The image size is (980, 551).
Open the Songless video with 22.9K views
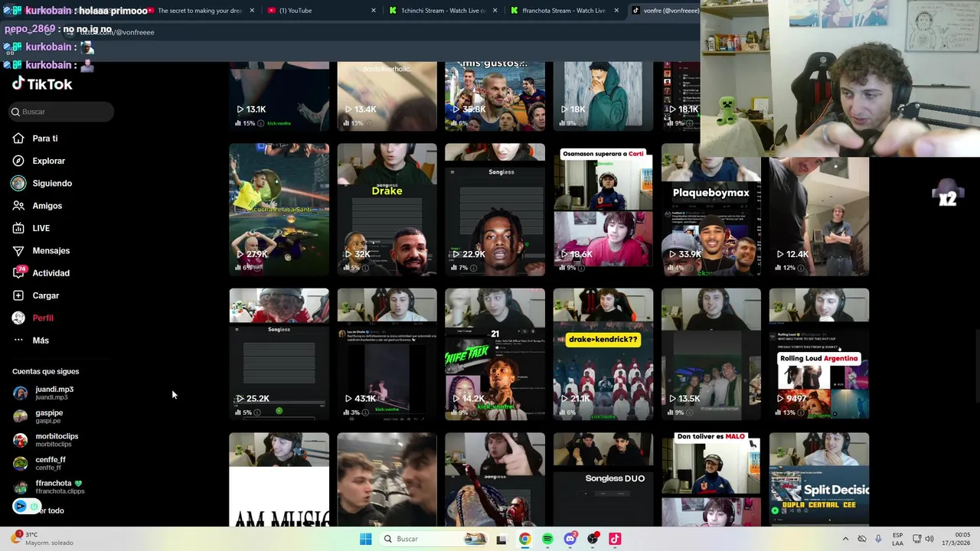495,209
